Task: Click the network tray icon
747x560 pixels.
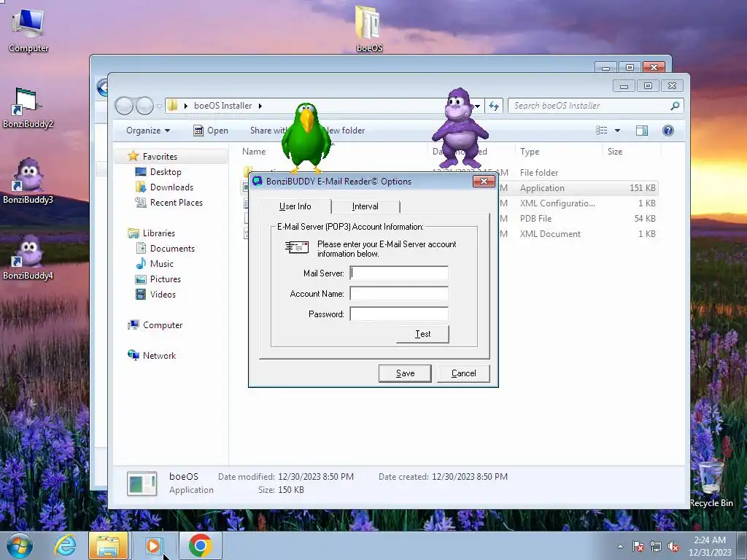Action: pyautogui.click(x=656, y=547)
